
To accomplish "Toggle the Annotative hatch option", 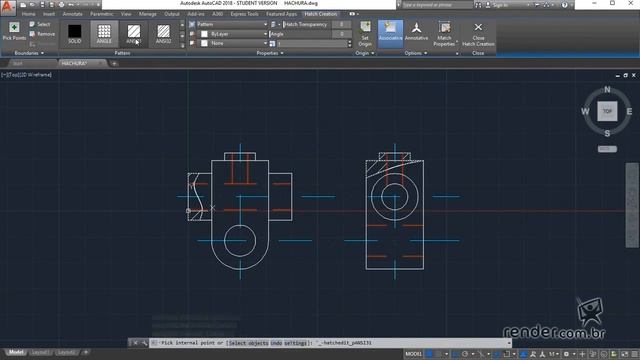I will coord(416,31).
